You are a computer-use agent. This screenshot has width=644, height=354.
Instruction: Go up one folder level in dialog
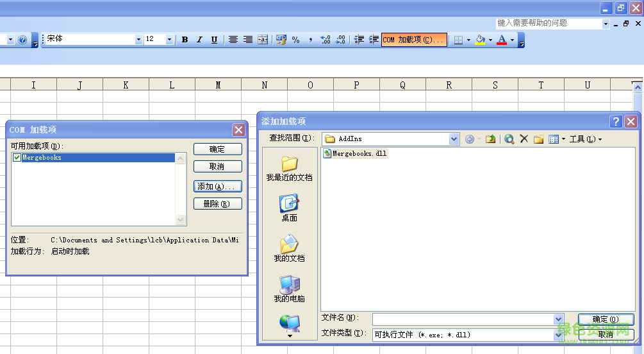(x=490, y=139)
